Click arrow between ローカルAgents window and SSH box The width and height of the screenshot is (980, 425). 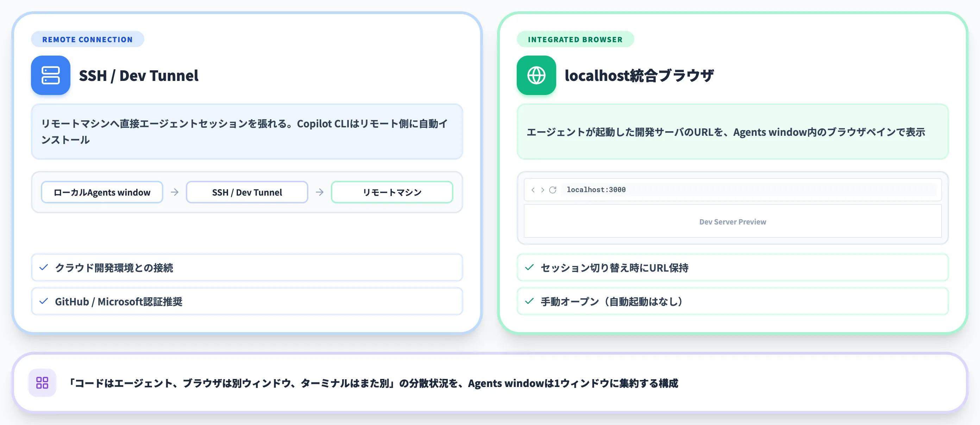(175, 192)
